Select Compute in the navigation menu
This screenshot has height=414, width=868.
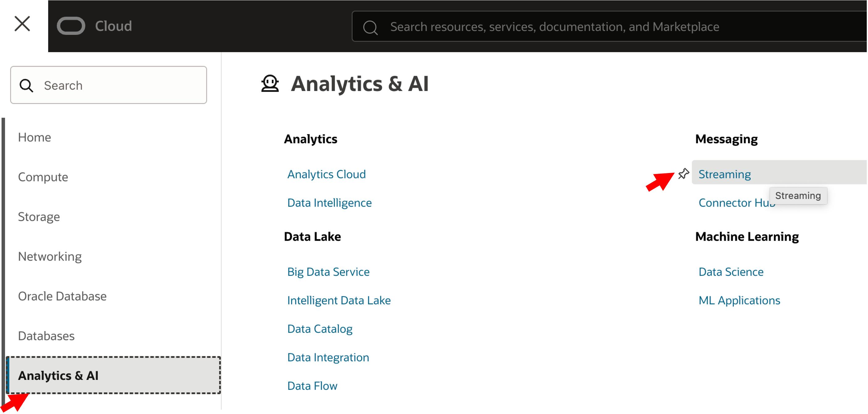43,177
